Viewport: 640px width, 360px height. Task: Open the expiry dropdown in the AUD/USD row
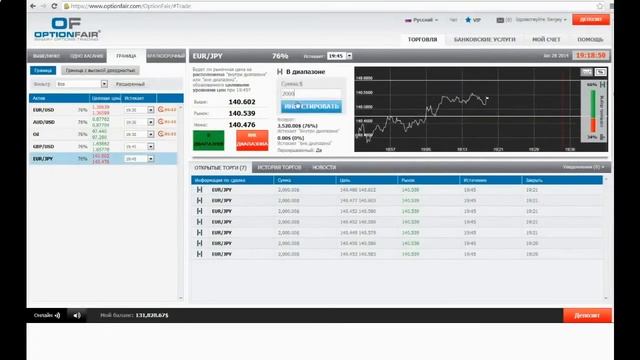[151, 122]
